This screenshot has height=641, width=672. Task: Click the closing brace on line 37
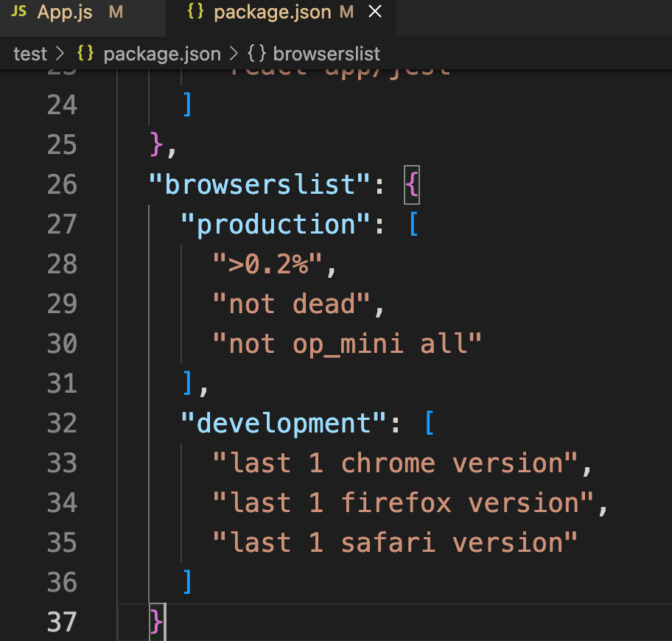click(x=155, y=621)
